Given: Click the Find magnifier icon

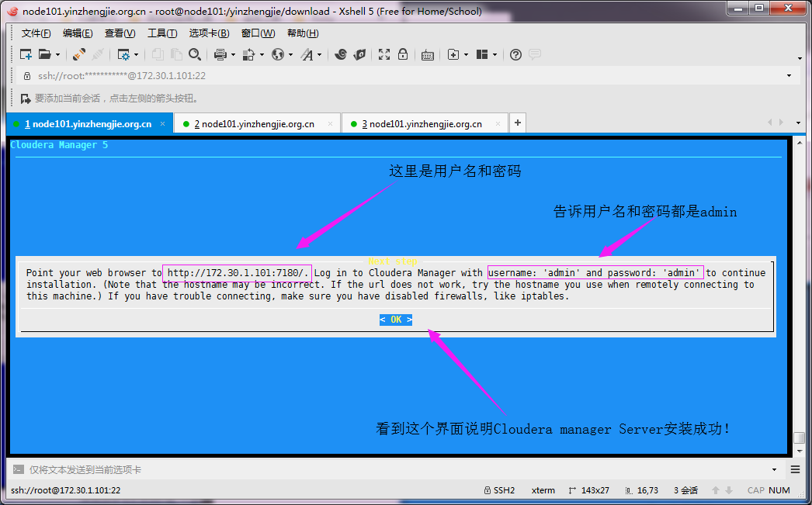Looking at the screenshot, I should tap(195, 54).
